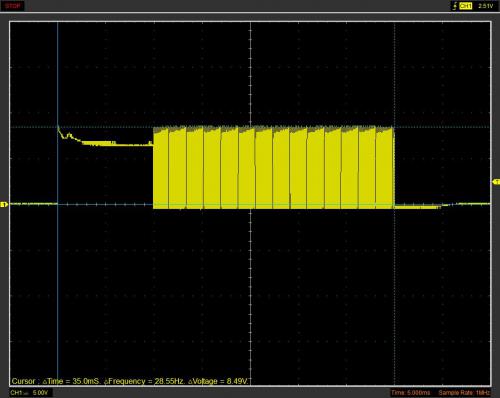Click the yellow pulse burst waveform
500x398 pixels.
[x=274, y=167]
